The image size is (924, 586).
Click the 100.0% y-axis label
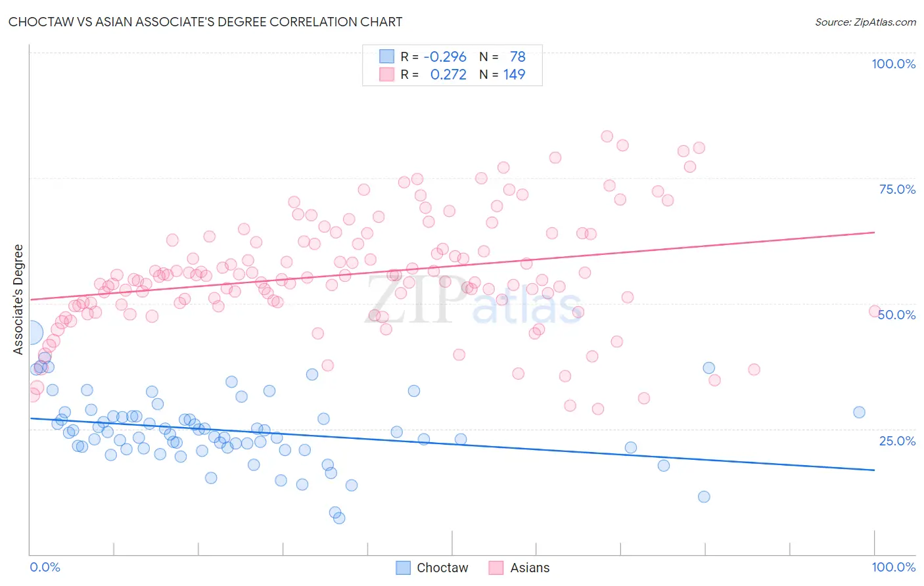click(894, 64)
